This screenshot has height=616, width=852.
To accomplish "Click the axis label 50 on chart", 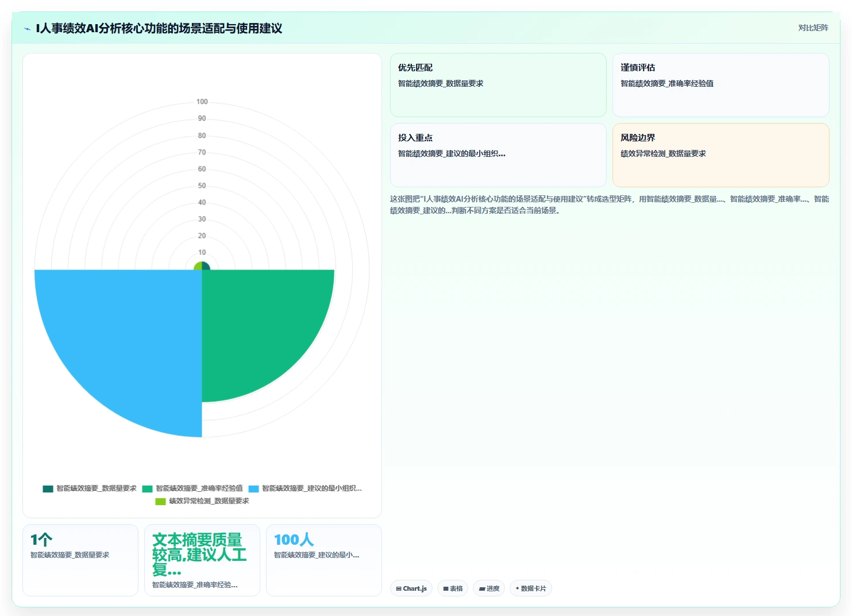I will click(202, 186).
